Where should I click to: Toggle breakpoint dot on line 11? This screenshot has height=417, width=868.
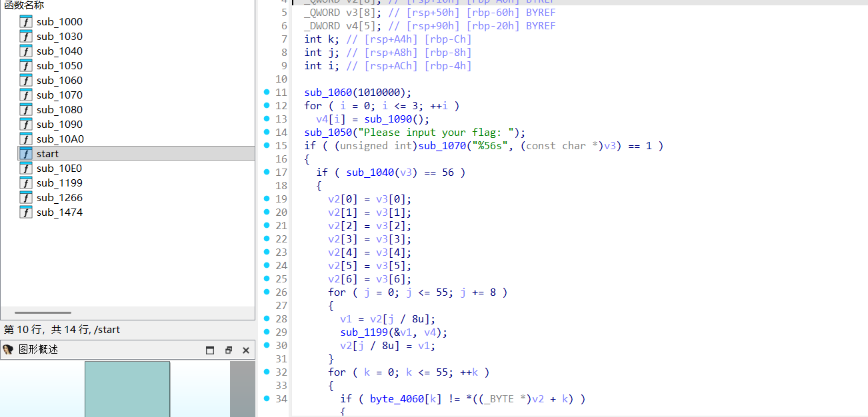(x=267, y=92)
